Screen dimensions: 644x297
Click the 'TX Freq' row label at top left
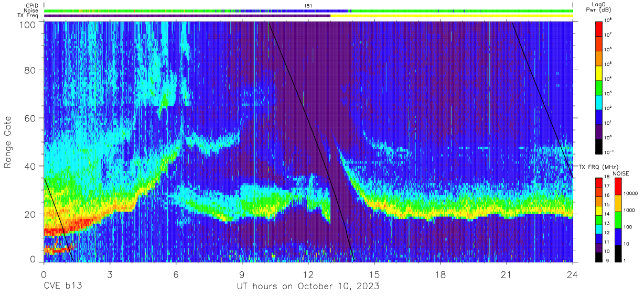click(27, 16)
